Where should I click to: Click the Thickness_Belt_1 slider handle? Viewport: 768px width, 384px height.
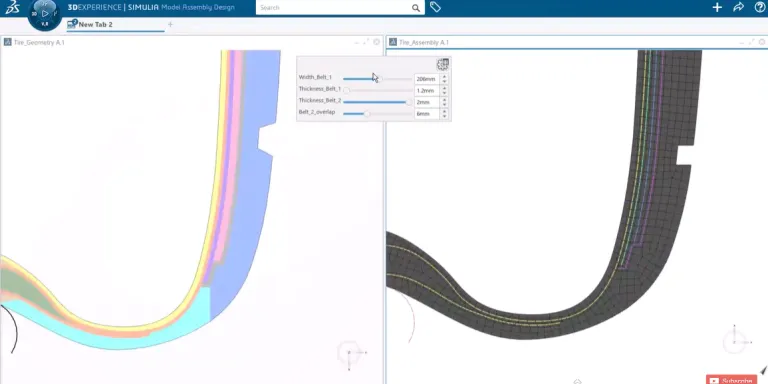coord(346,91)
